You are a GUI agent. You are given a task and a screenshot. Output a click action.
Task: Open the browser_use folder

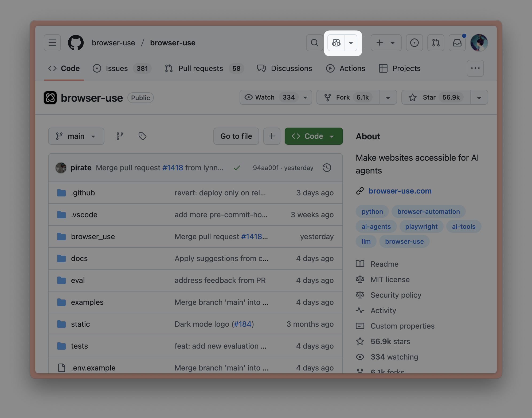coord(93,236)
